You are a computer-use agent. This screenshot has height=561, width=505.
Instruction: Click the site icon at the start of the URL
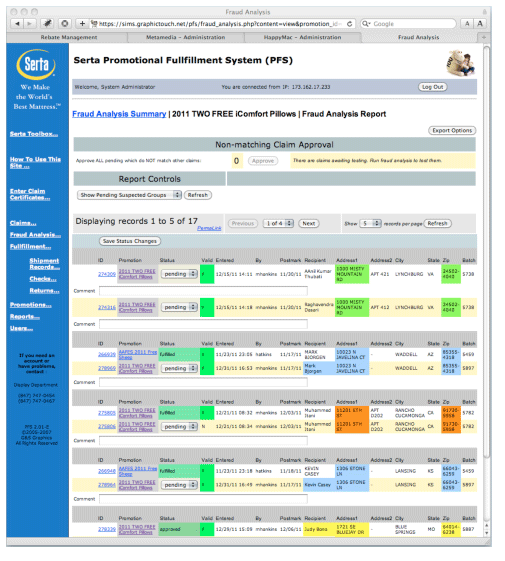point(94,24)
